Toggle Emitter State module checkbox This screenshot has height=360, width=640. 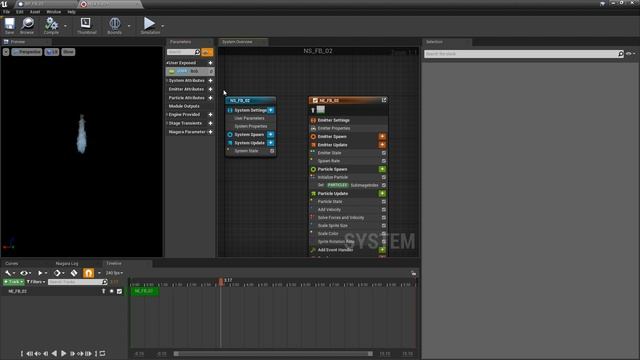point(384,153)
